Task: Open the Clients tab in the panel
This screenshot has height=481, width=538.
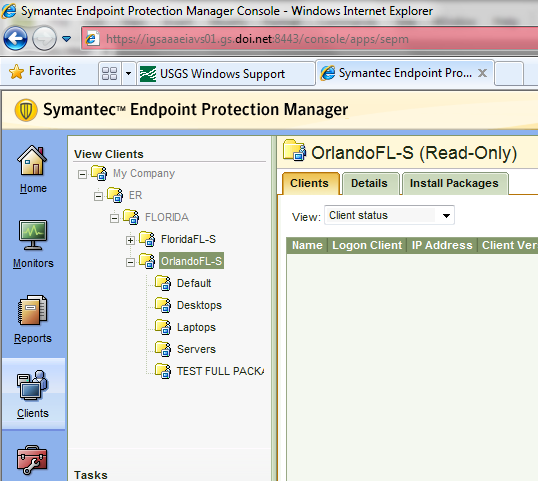Action: 310,184
